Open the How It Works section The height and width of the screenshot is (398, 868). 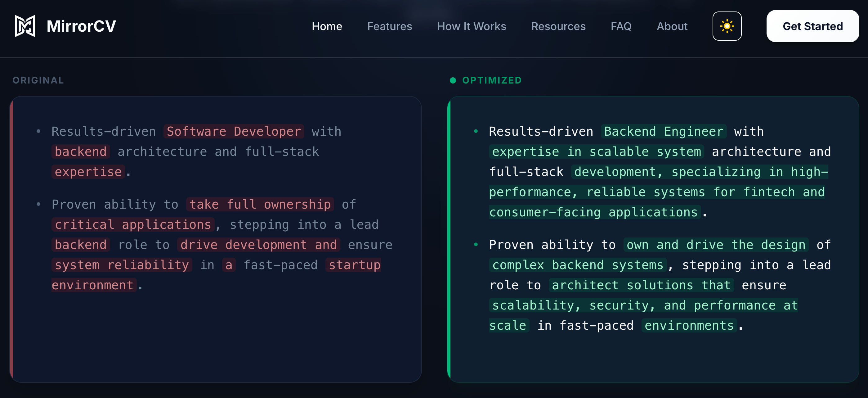472,26
